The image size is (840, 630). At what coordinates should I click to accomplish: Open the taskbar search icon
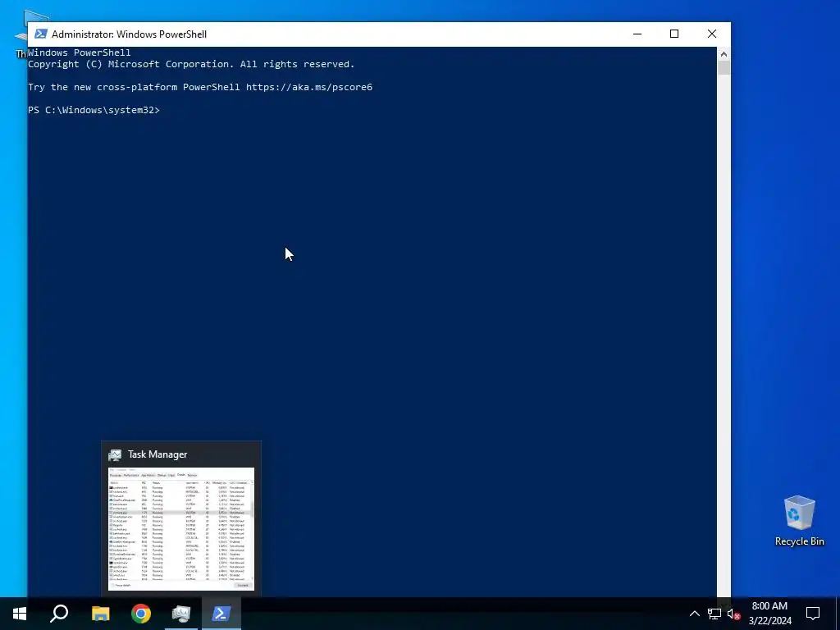pos(59,614)
